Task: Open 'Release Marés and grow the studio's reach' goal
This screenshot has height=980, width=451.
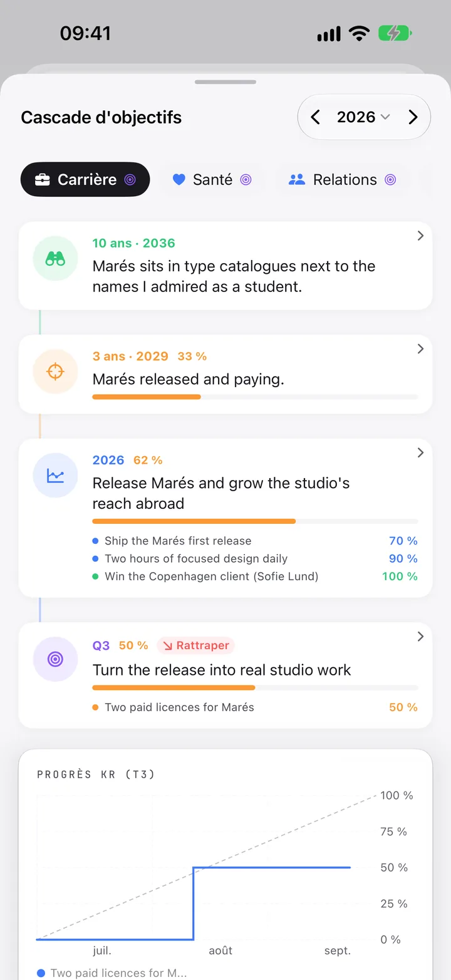Action: [221, 493]
